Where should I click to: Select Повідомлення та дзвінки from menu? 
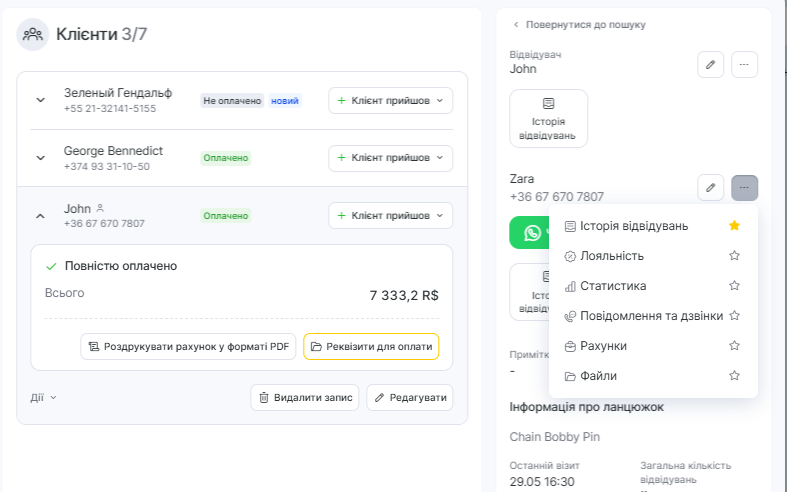coord(650,316)
